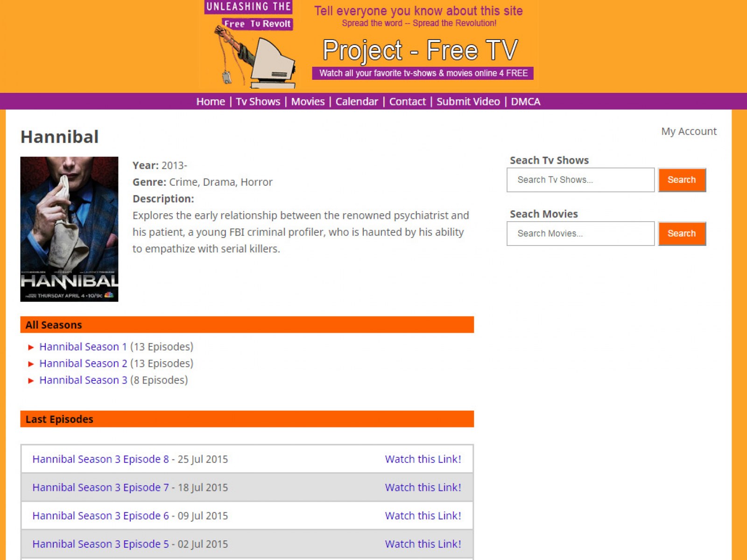Open the Home navigation item
This screenshot has width=747, height=560.
[211, 101]
